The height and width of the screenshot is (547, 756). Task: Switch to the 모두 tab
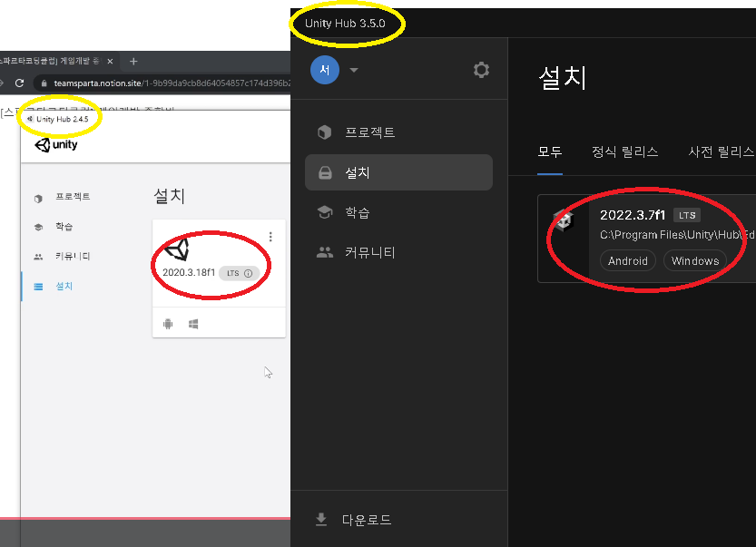point(550,151)
